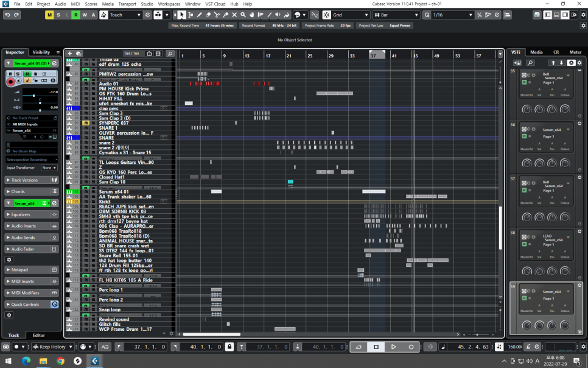Open the Keep History record mode dropdown
This screenshot has width=588, height=368.
[x=52, y=347]
